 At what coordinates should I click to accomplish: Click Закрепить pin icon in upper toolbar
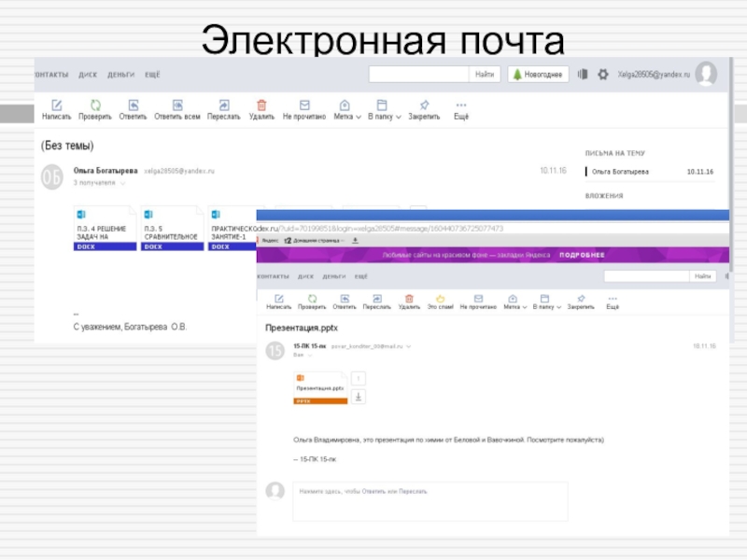click(424, 105)
